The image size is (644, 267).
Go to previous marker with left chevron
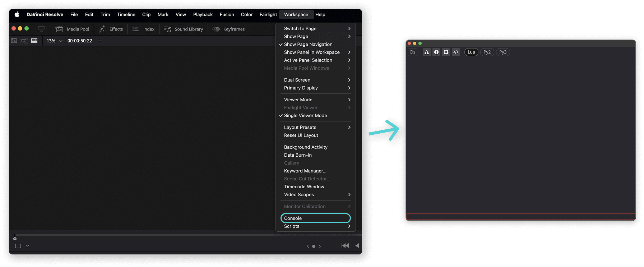[x=308, y=246]
